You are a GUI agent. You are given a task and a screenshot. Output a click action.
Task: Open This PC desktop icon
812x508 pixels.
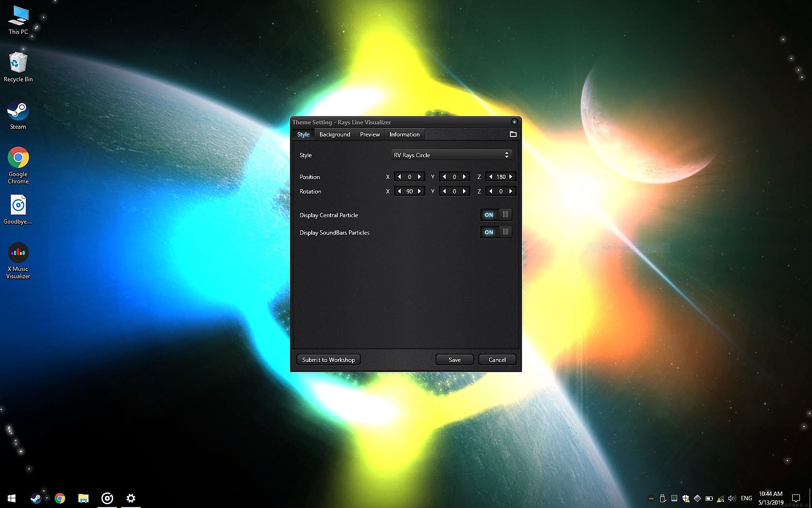coord(18,20)
